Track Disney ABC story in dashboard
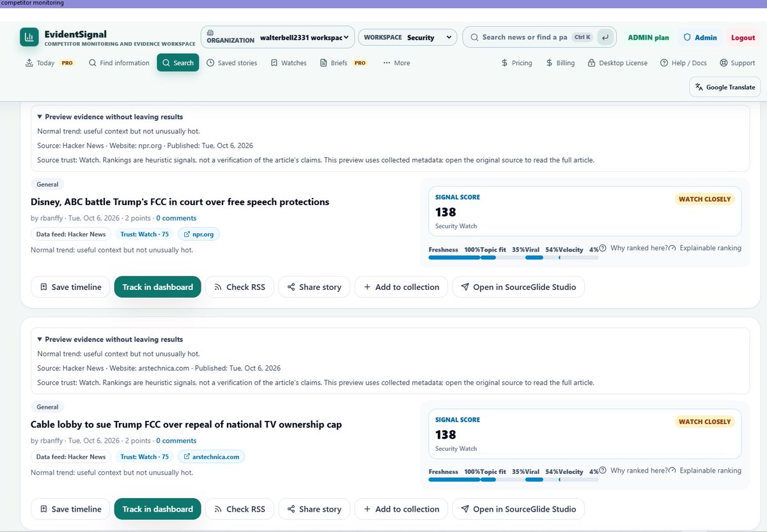 158,287
